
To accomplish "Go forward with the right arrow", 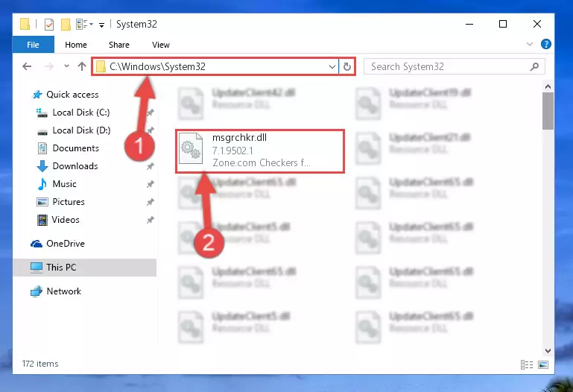I will tap(48, 66).
